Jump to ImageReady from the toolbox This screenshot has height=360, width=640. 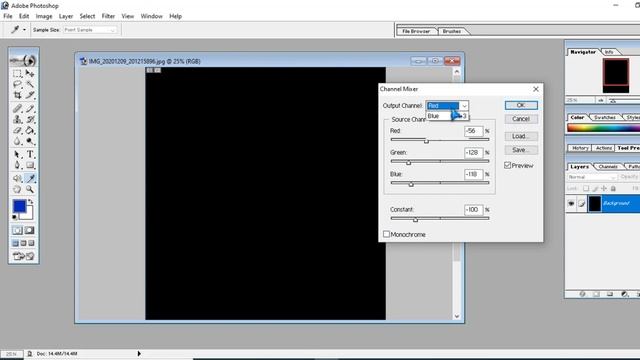click(x=23, y=256)
